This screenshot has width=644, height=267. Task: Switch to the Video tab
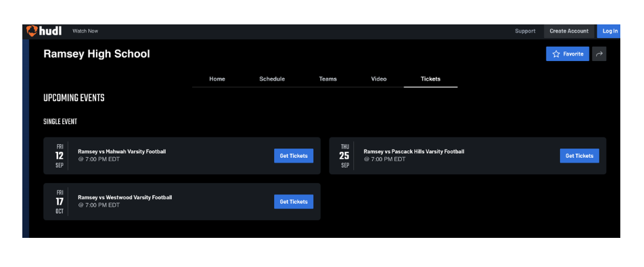point(379,79)
